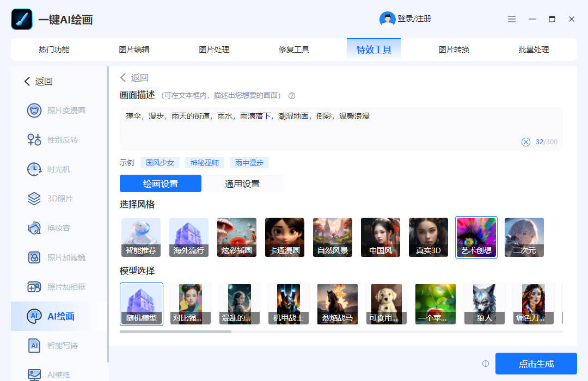Go back using the main panel 返回 link
Image resolution: width=588 pixels, height=381 pixels.
point(134,78)
